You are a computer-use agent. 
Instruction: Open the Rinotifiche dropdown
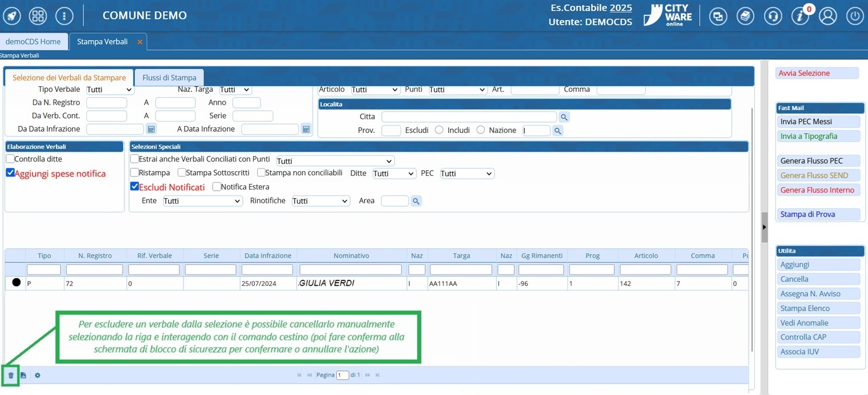[x=320, y=201]
